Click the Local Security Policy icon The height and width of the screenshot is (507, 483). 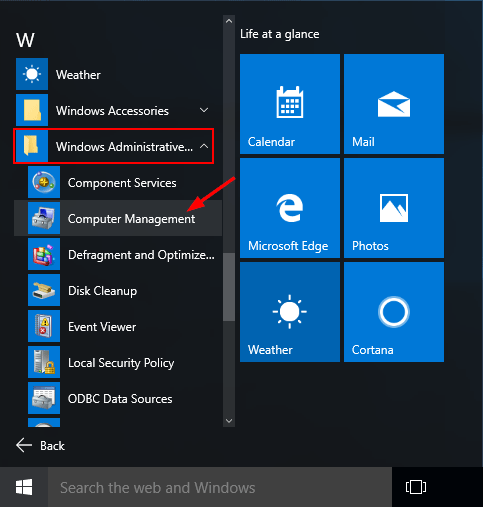(44, 362)
